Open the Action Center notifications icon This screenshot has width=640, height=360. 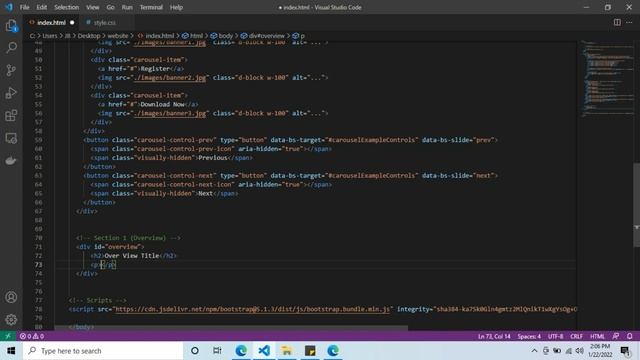tap(625, 351)
